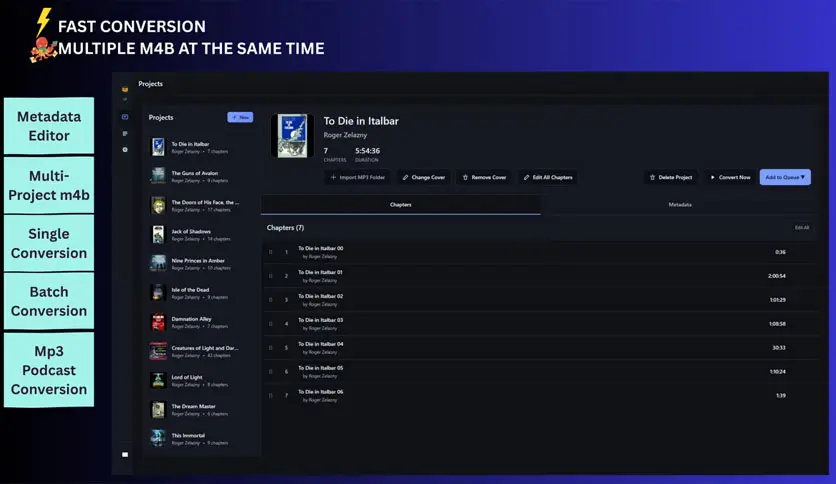Start conversion with Convert Now
836x484 pixels.
pos(730,178)
